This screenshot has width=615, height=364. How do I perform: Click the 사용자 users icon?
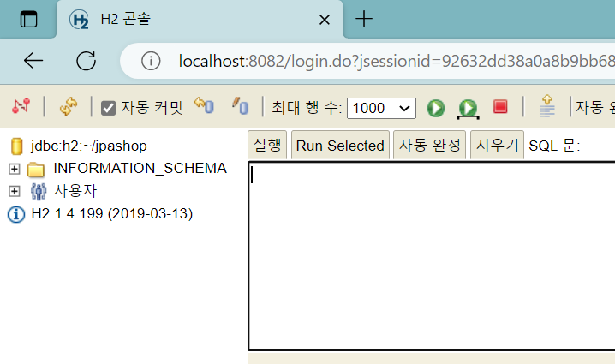[38, 191]
